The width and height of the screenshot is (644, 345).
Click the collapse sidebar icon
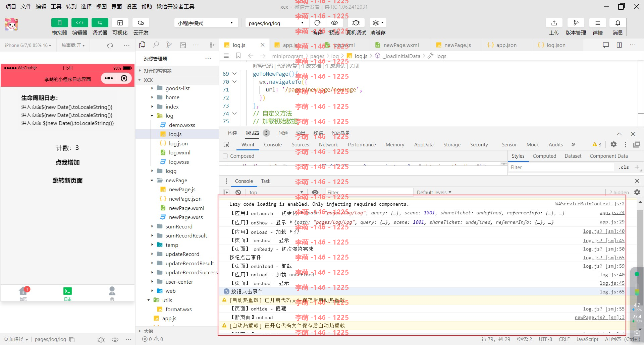pyautogui.click(x=213, y=45)
